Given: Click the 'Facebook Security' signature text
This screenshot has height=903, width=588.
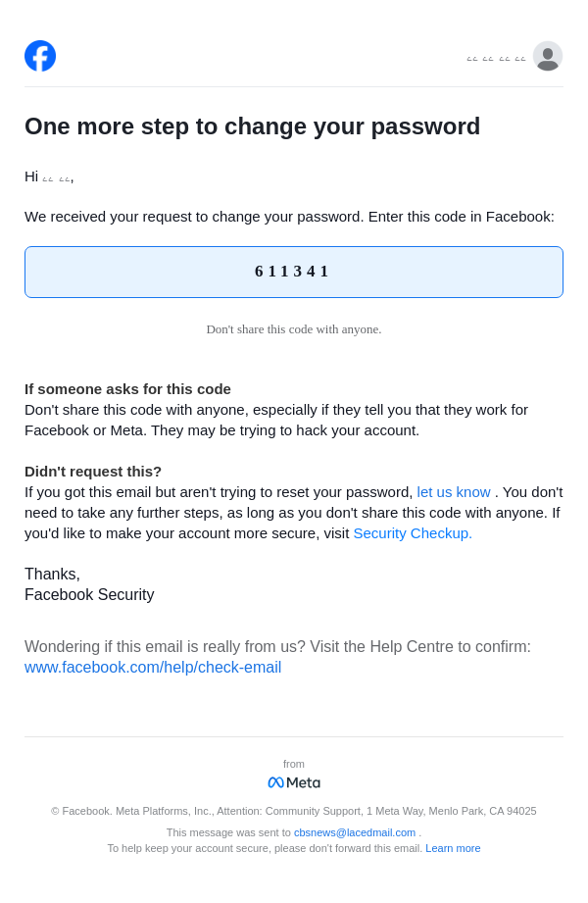Looking at the screenshot, I should [89, 594].
